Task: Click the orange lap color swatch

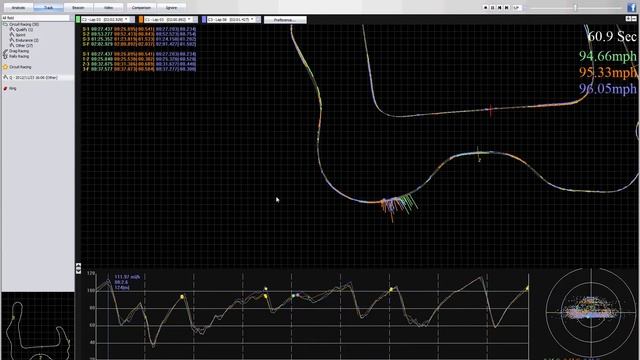Action: click(x=141, y=20)
